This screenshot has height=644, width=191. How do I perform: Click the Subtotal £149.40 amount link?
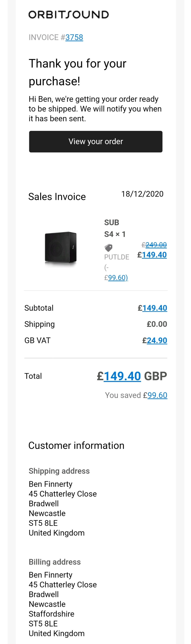152,308
